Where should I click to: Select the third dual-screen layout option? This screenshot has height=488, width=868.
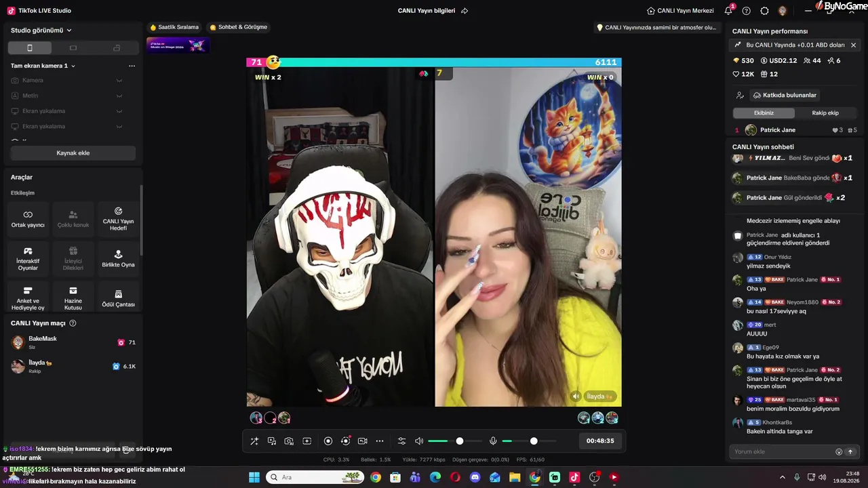(117, 48)
